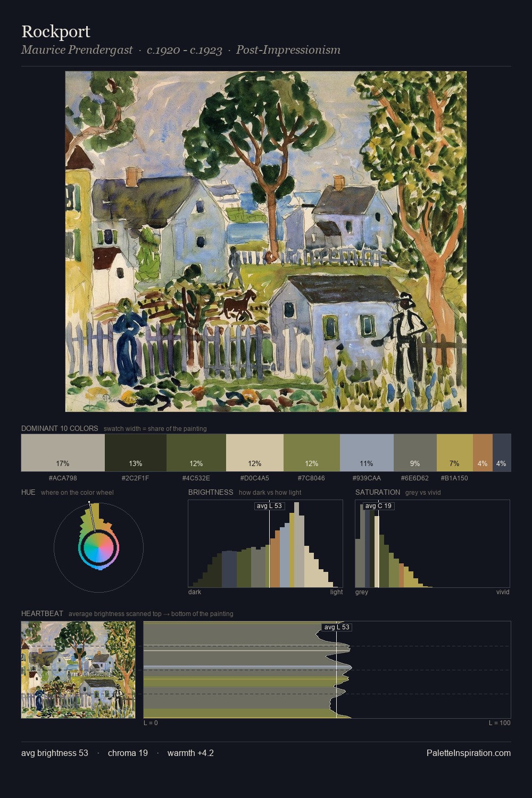Screen dimensions: 532x798
Task: Click the L = 100 axis label
Action: tap(500, 723)
